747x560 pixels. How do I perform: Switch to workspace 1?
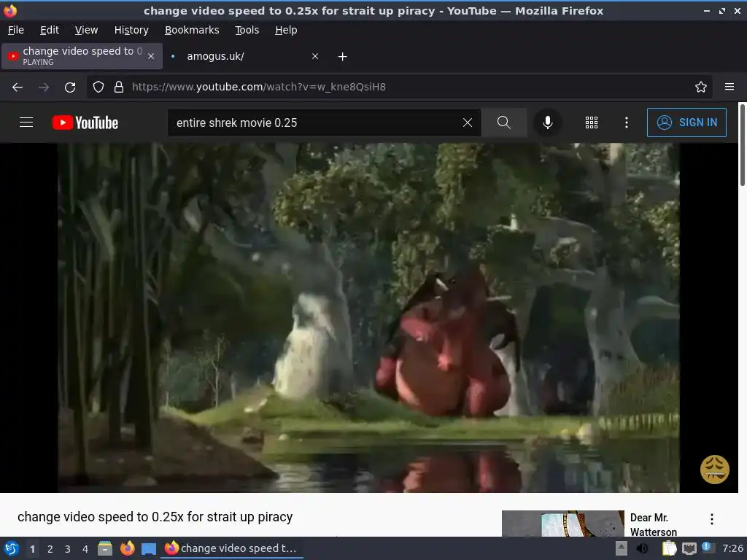(32, 549)
